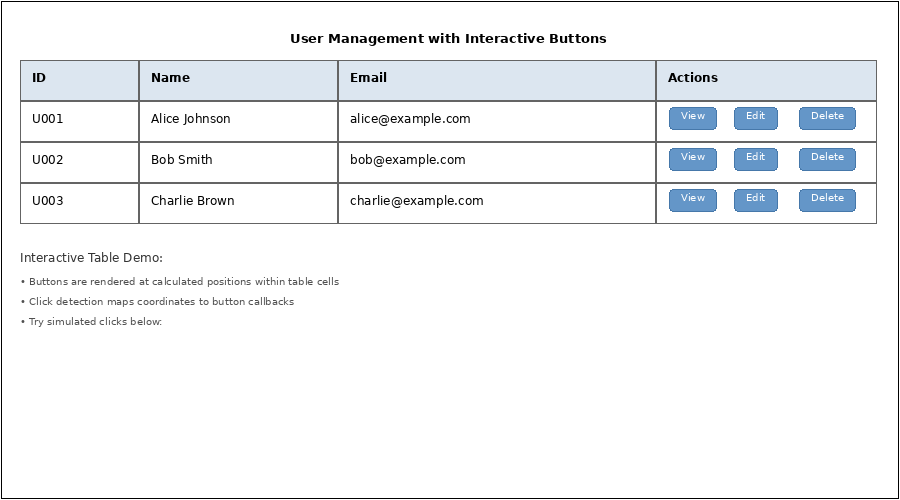View details for Bob Smith
This screenshot has height=500, width=900.
(x=692, y=159)
